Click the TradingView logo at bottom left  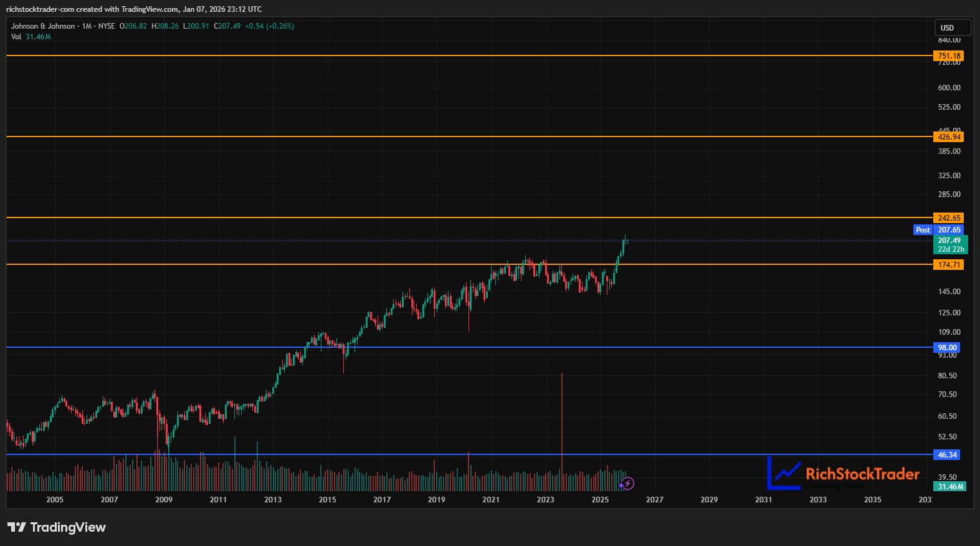click(x=57, y=527)
